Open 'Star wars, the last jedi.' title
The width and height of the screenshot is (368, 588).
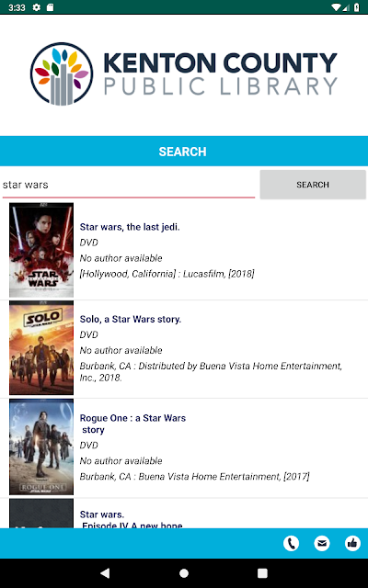pyautogui.click(x=130, y=227)
